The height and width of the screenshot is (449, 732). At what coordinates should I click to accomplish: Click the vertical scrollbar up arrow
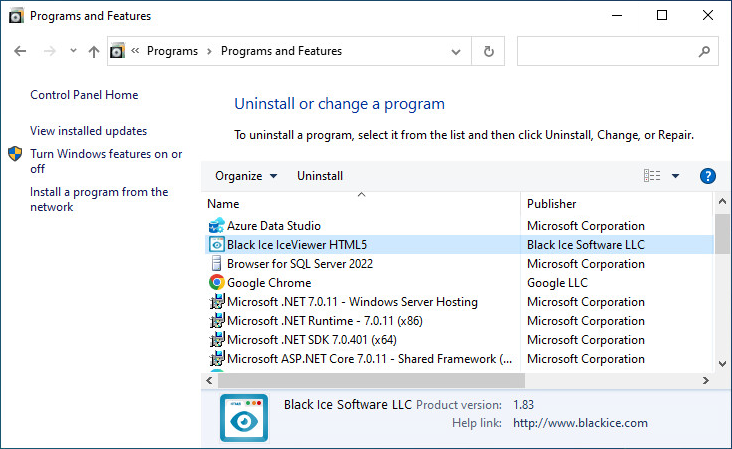click(x=722, y=202)
